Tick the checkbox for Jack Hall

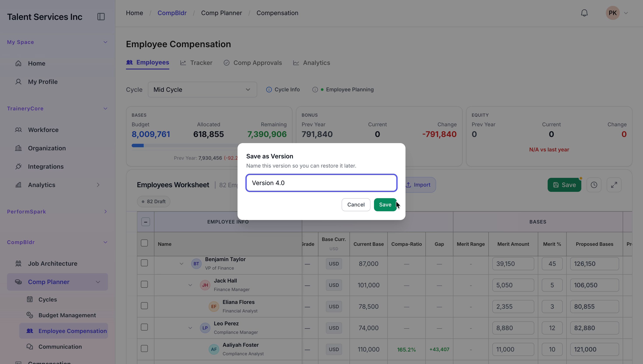(x=144, y=284)
